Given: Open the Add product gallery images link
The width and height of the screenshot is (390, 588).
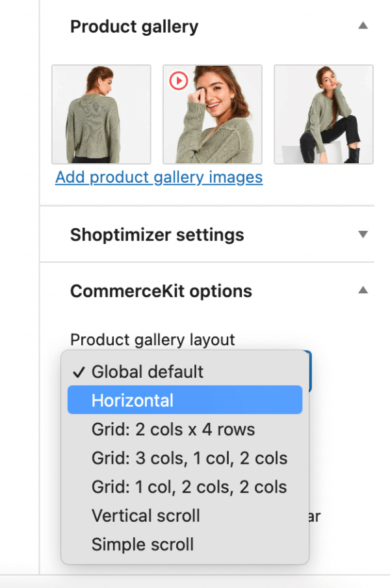Looking at the screenshot, I should click(x=158, y=177).
